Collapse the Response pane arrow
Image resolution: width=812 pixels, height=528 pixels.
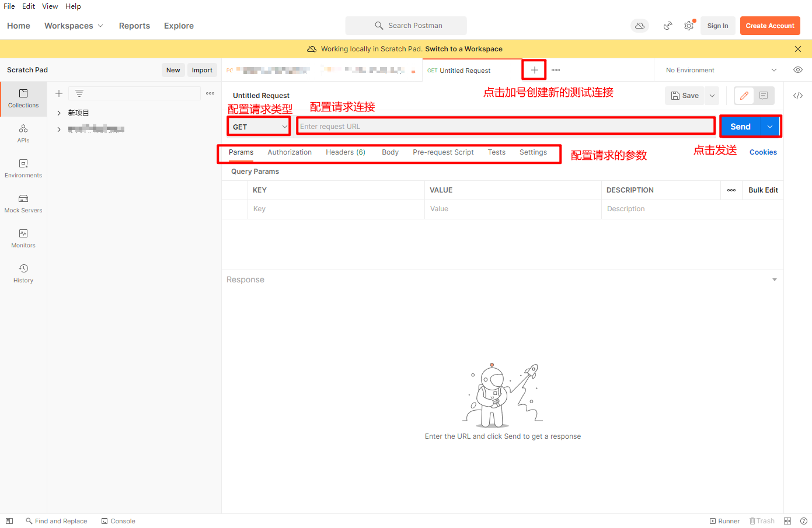pyautogui.click(x=775, y=280)
